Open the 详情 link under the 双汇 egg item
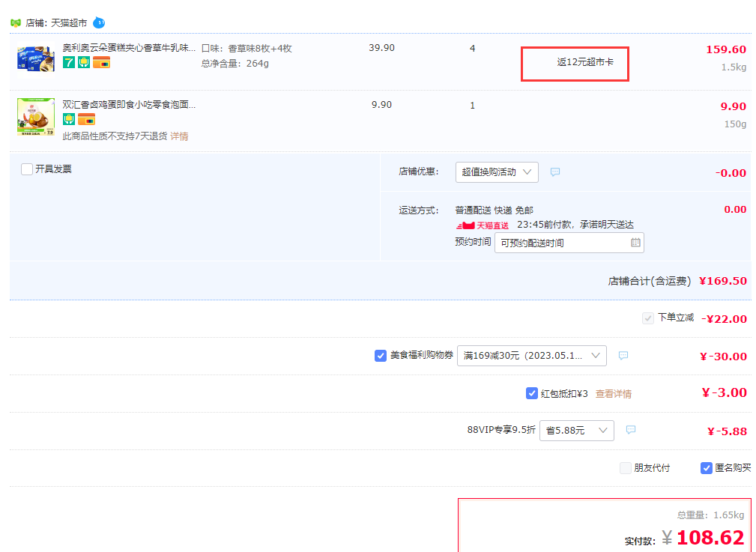 [179, 136]
